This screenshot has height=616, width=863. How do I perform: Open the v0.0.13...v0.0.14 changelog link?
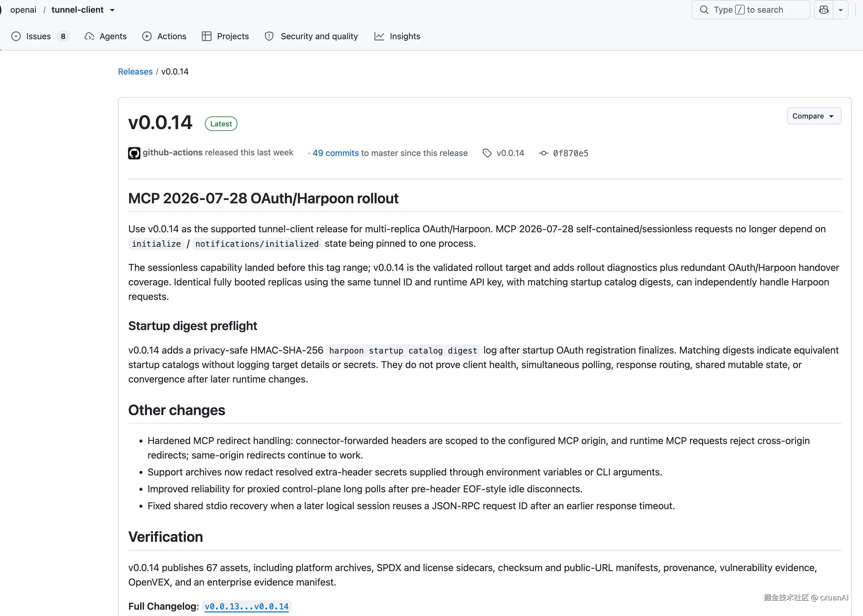point(247,607)
